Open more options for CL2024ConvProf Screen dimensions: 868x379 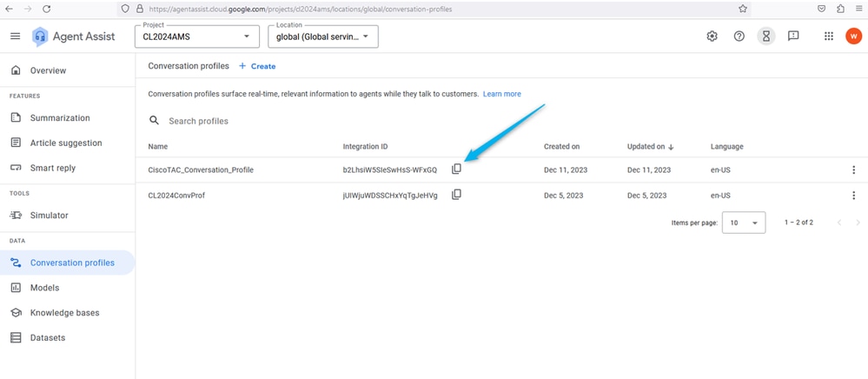[x=853, y=196]
